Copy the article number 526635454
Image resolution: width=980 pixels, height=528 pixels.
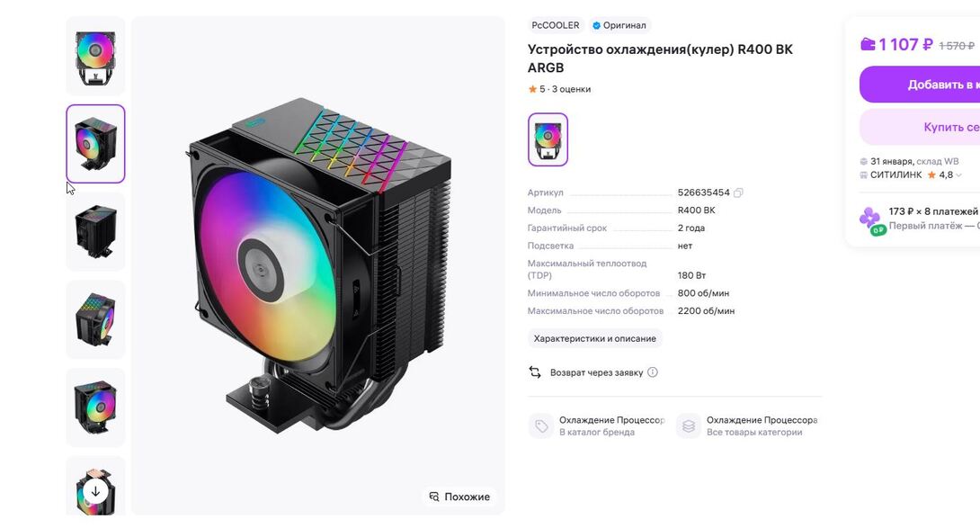tap(738, 192)
